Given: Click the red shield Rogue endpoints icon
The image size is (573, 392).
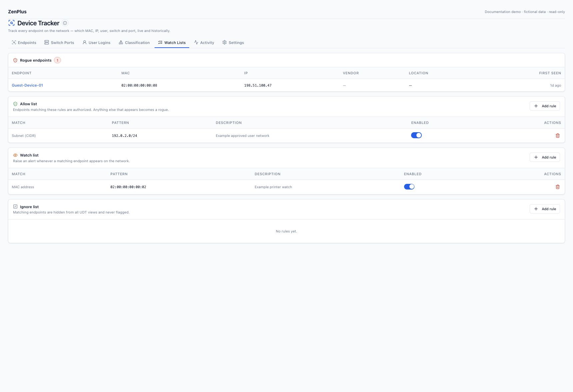Looking at the screenshot, I should tap(15, 60).
